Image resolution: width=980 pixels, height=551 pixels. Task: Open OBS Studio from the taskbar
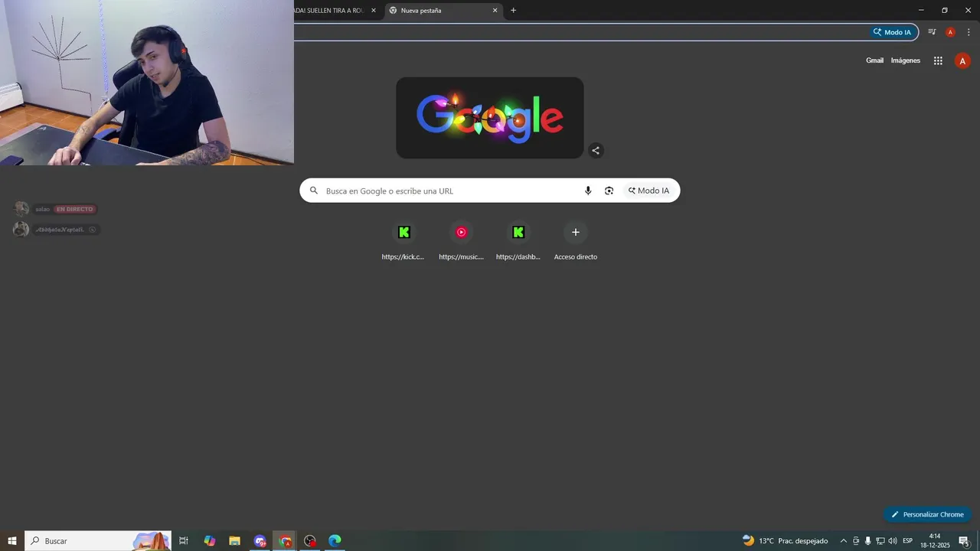310,541
